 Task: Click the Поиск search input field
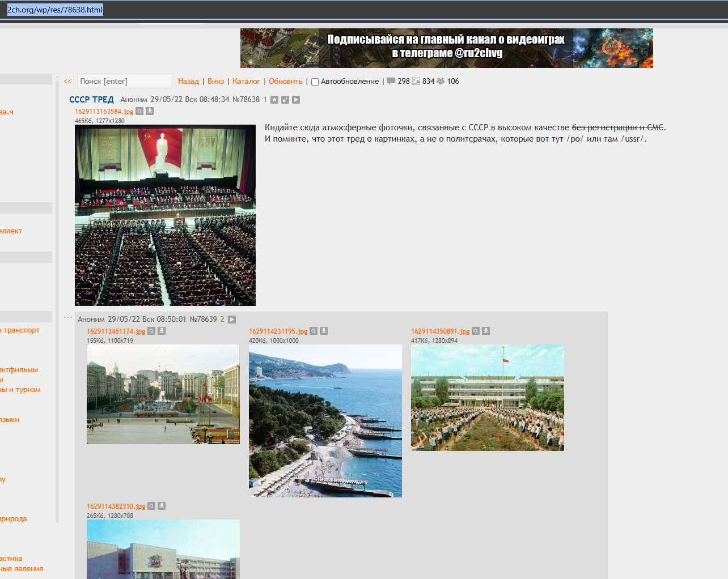(x=124, y=81)
